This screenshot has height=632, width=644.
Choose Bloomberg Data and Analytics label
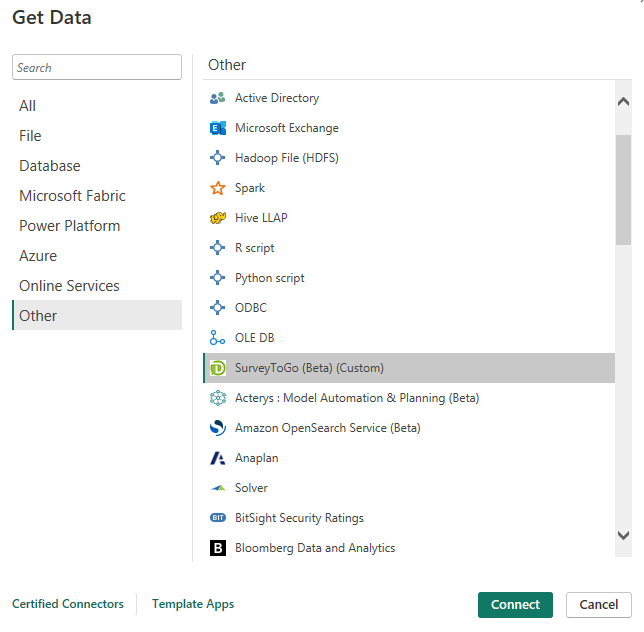click(315, 548)
